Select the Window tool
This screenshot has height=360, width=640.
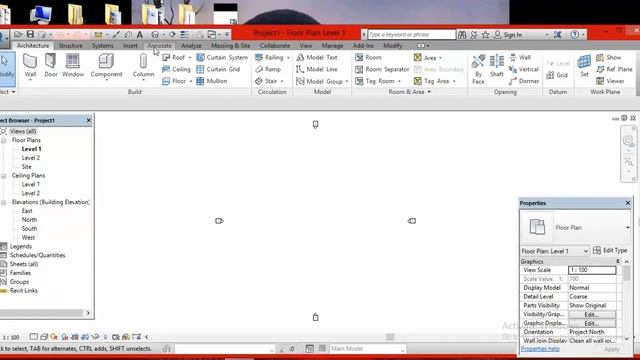[x=73, y=66]
